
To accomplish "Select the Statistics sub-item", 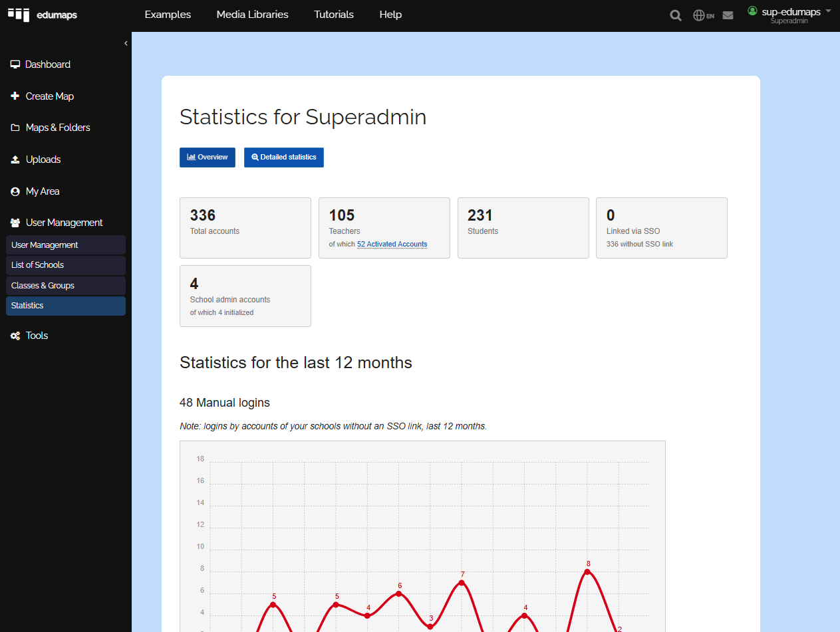I will tap(65, 306).
